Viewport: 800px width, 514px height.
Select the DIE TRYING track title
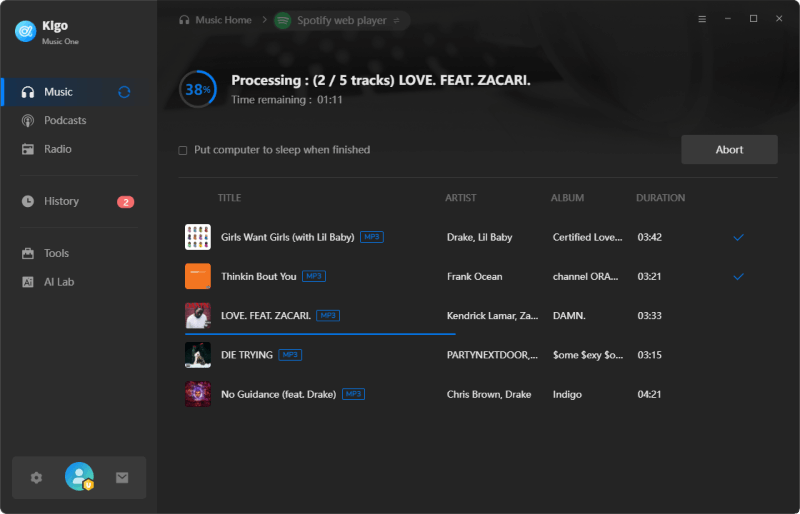[247, 355]
